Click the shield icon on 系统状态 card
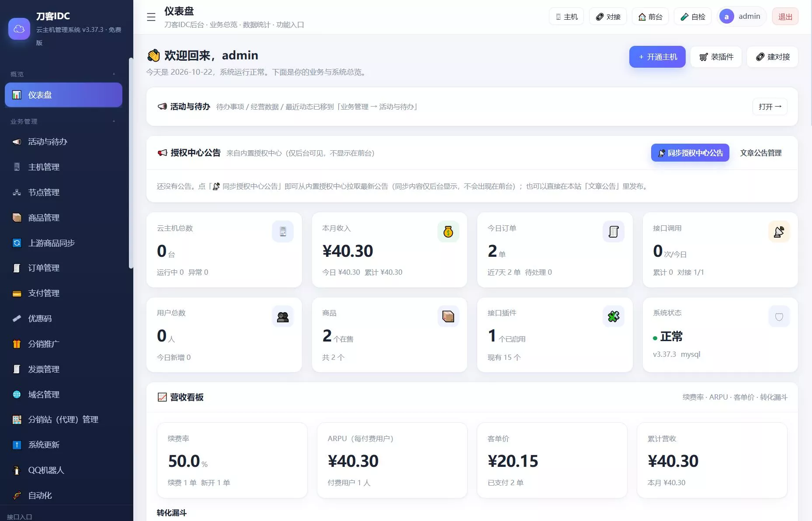The image size is (812, 521). pos(779,316)
